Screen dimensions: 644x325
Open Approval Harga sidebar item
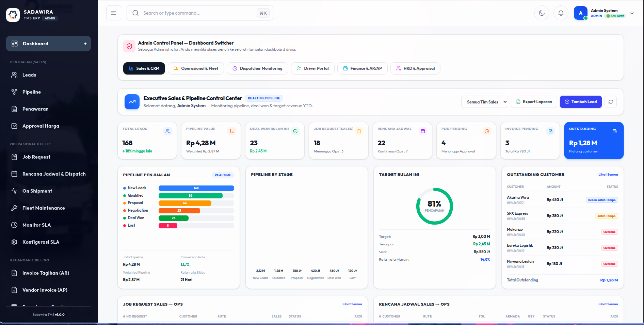click(48, 126)
